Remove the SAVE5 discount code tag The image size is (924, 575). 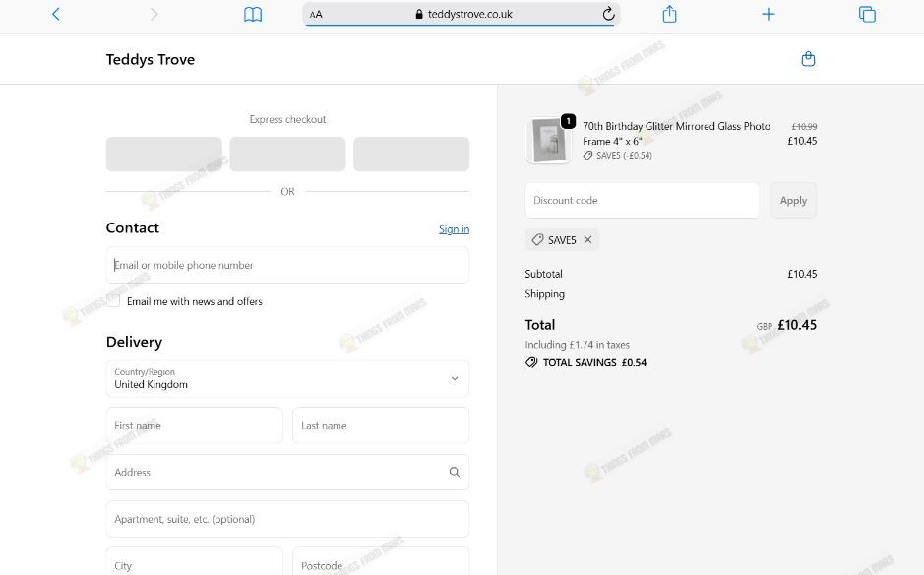587,240
